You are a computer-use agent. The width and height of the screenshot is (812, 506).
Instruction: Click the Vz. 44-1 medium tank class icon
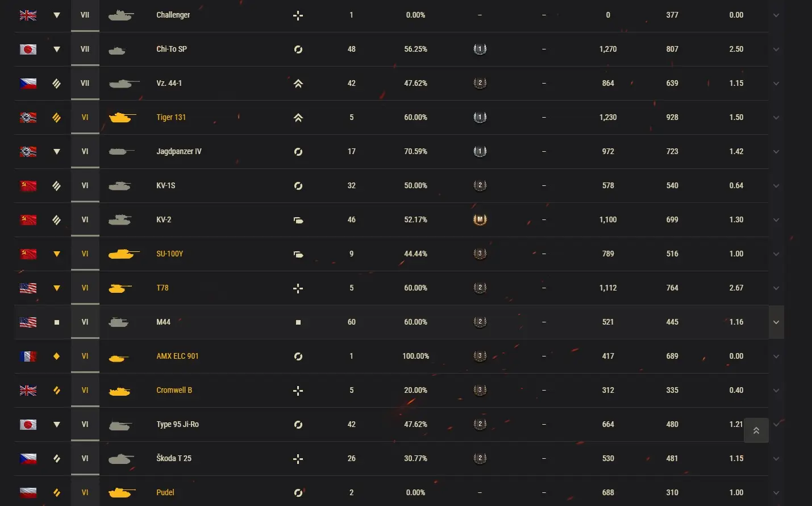click(x=57, y=84)
